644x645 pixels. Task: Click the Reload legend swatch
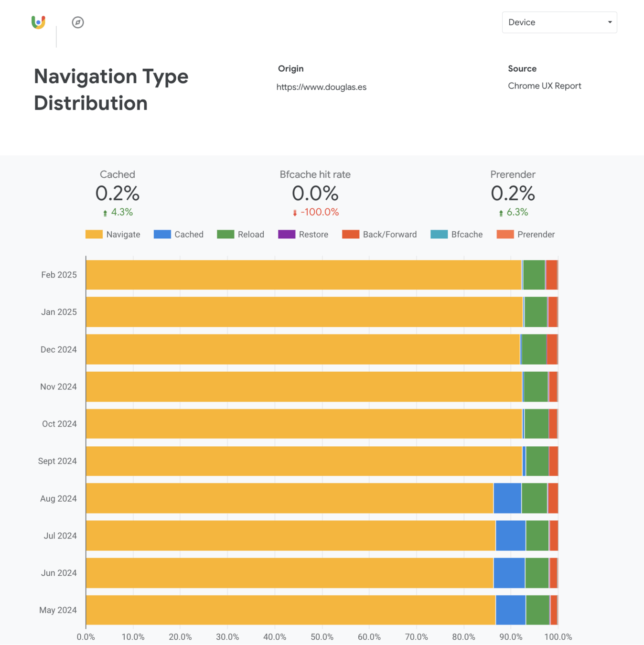[225, 234]
